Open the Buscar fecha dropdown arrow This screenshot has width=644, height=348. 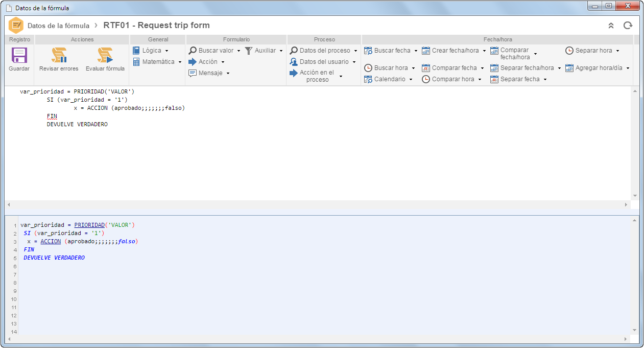(x=416, y=51)
